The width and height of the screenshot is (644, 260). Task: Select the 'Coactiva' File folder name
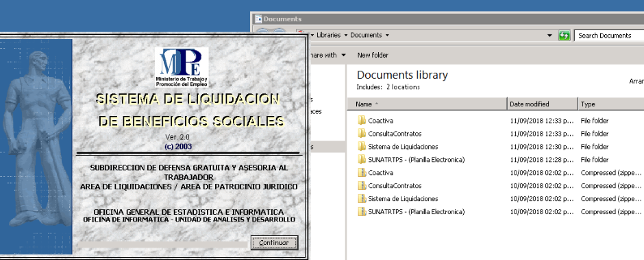[x=380, y=121]
